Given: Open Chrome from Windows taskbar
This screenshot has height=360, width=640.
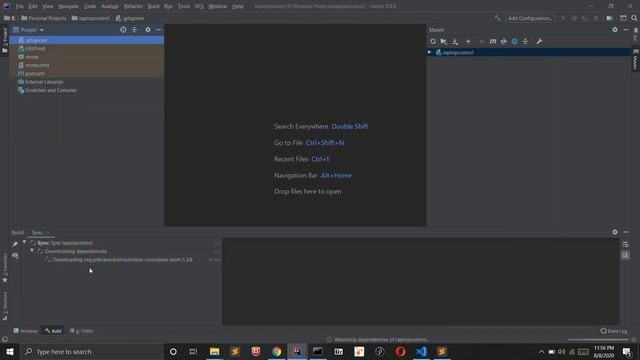Looking at the screenshot, I should click(276, 352).
